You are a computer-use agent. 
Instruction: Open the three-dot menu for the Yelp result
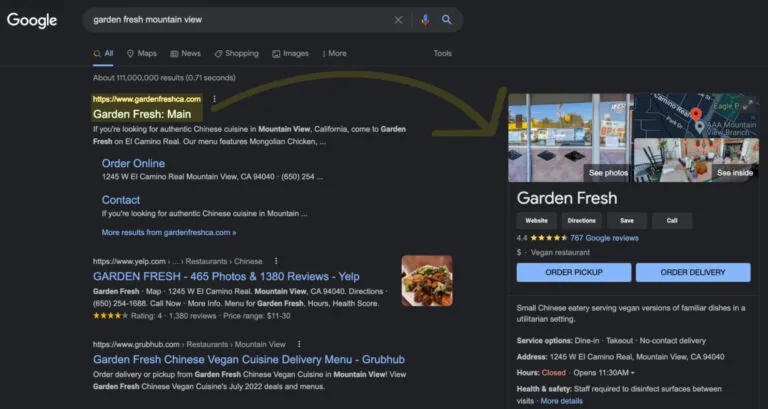[276, 261]
